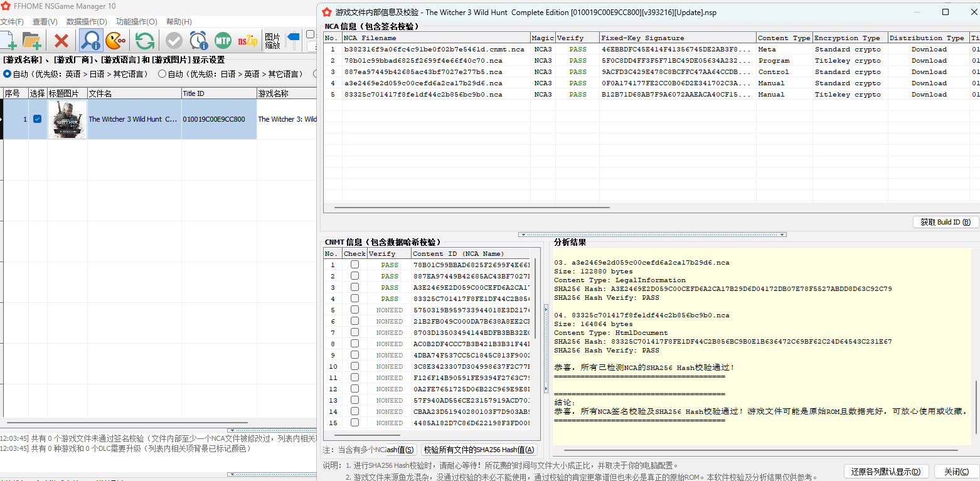
Task: Check CNMT row 14 checkbox
Action: coord(354,411)
